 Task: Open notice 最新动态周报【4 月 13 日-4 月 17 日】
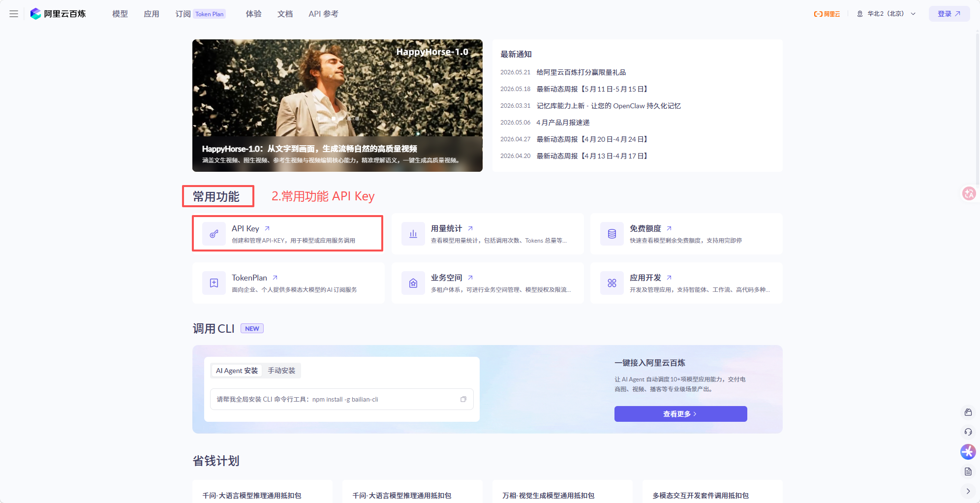tap(593, 156)
